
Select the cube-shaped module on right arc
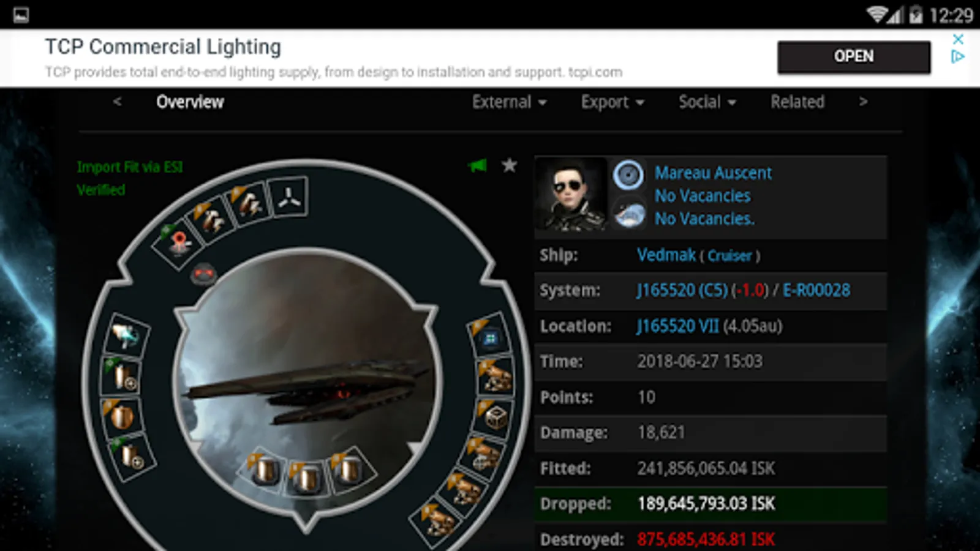point(494,417)
